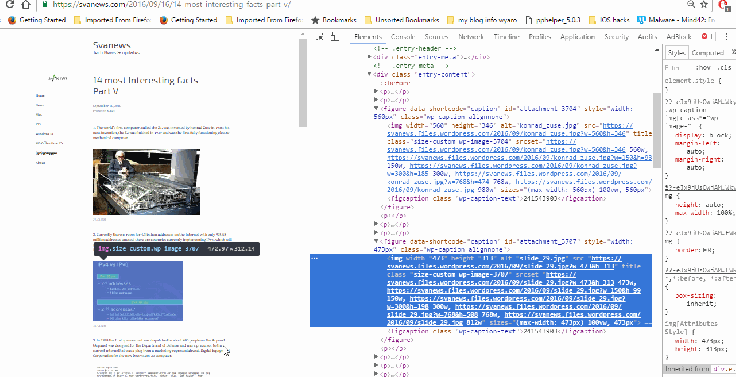Toggle the device toolbar icon in DevTools
Image resolution: width=736 pixels, height=377 pixels.
[334, 37]
